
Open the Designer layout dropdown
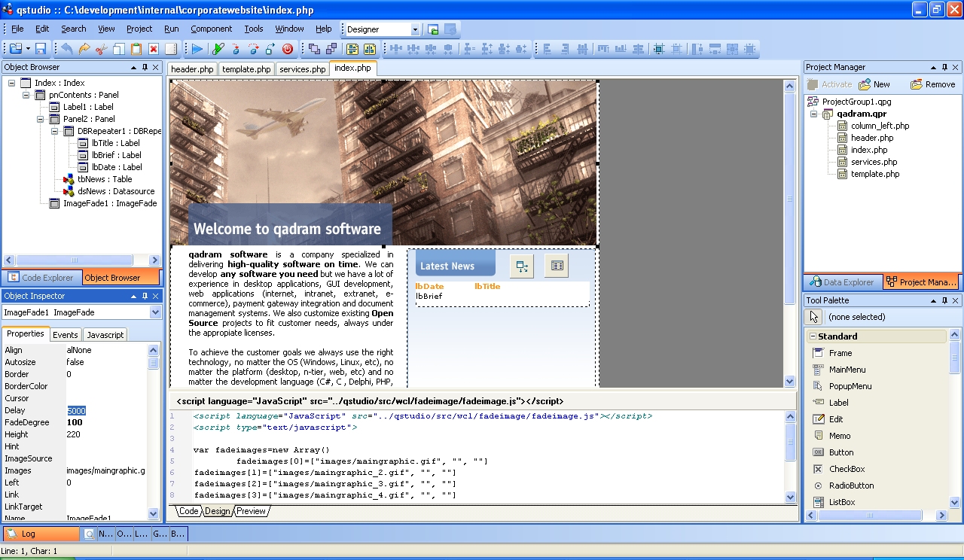(415, 29)
